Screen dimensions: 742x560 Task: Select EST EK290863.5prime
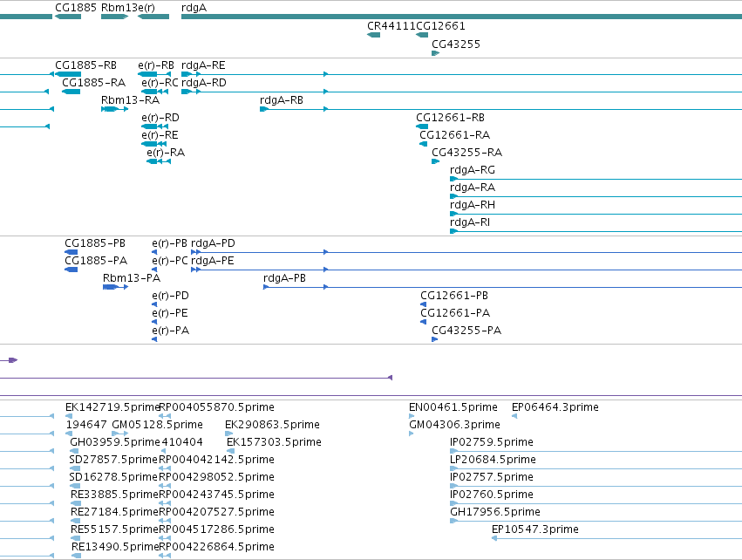[273, 425]
